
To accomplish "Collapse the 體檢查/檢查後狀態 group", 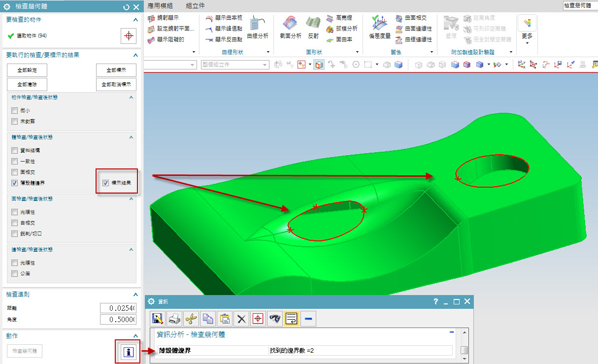I will point(131,137).
